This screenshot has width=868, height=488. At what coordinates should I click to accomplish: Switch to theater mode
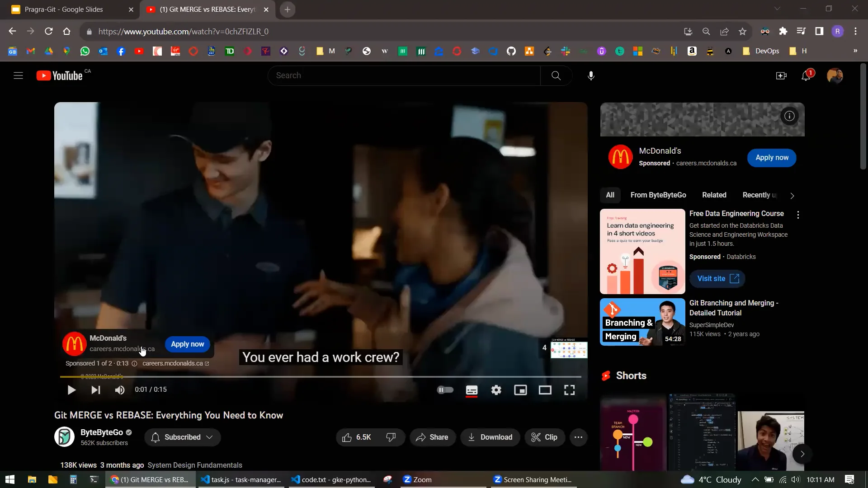pos(545,390)
